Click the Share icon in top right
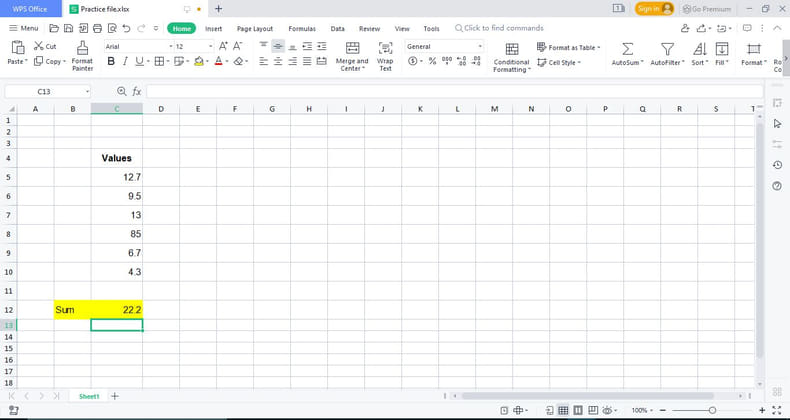Screen dimensions: 790x420 pyautogui.click(x=703, y=28)
